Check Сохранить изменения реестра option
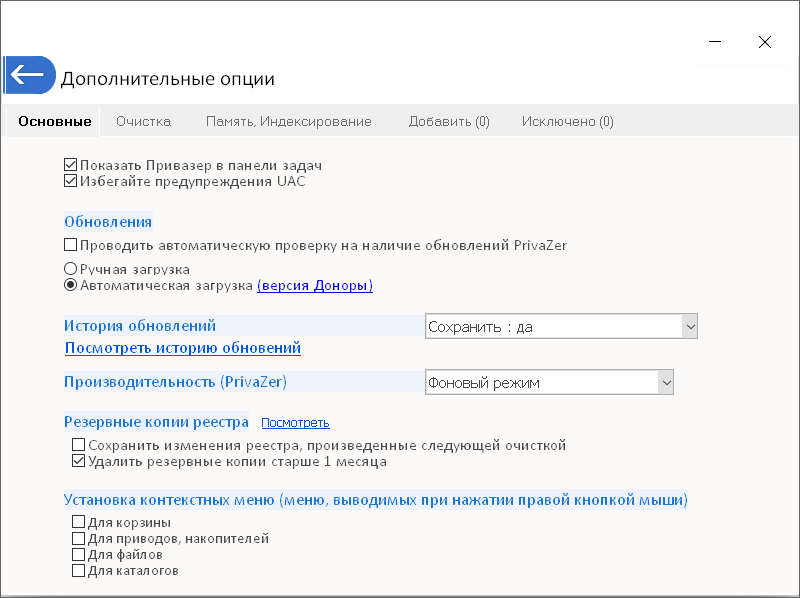800x598 pixels. pos(78,444)
